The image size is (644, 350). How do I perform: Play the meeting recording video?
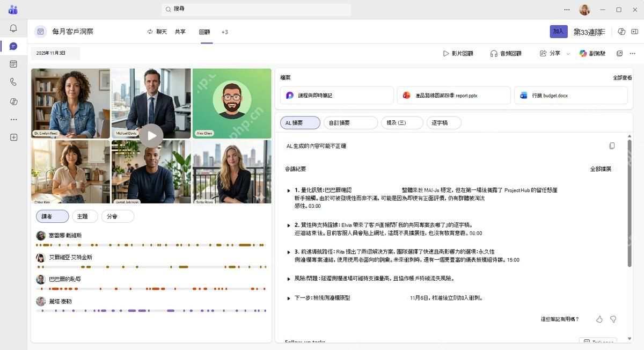click(152, 135)
